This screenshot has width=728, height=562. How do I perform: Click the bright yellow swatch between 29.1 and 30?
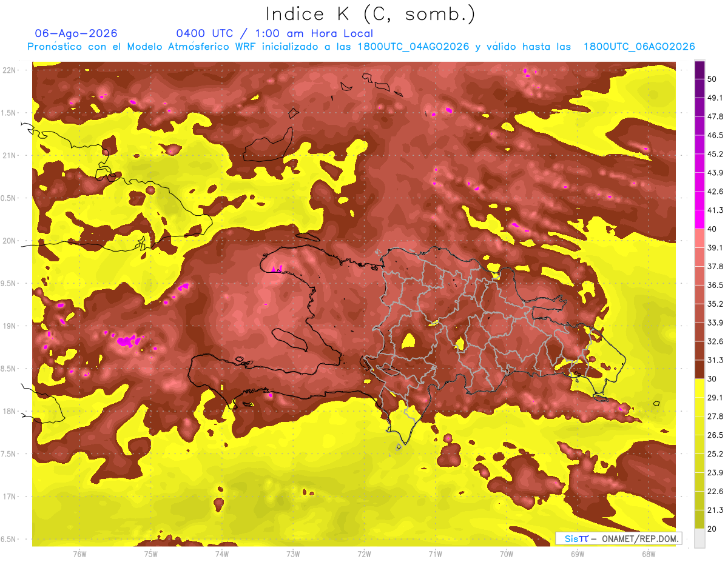pos(699,388)
